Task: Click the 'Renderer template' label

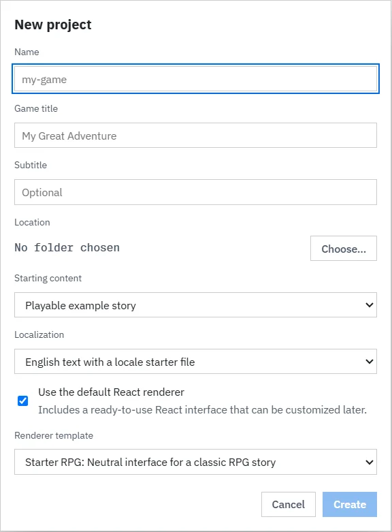Action: click(x=54, y=435)
